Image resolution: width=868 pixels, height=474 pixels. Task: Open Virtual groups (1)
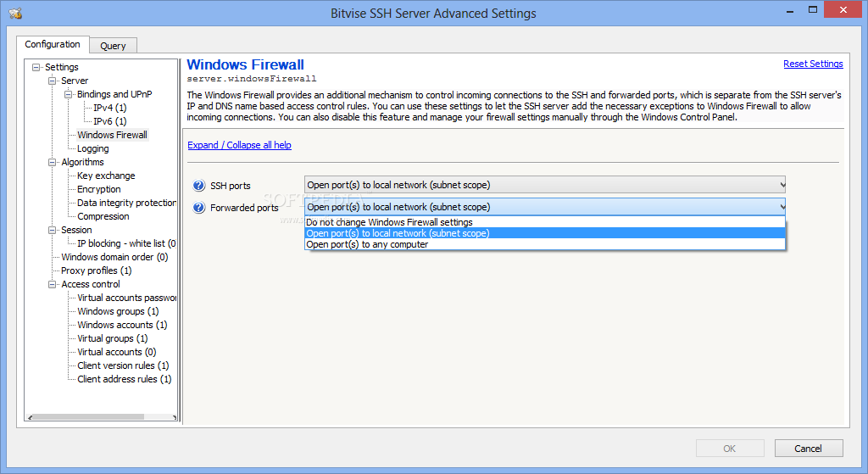113,338
